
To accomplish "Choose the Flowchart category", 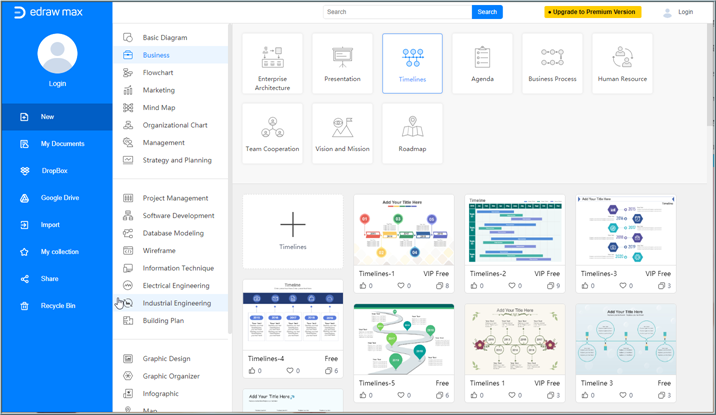I will click(x=170, y=73).
